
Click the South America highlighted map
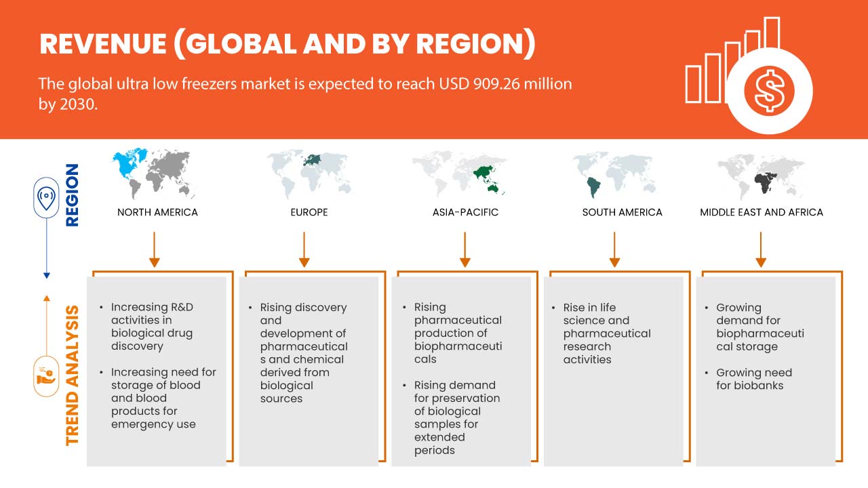(614, 174)
